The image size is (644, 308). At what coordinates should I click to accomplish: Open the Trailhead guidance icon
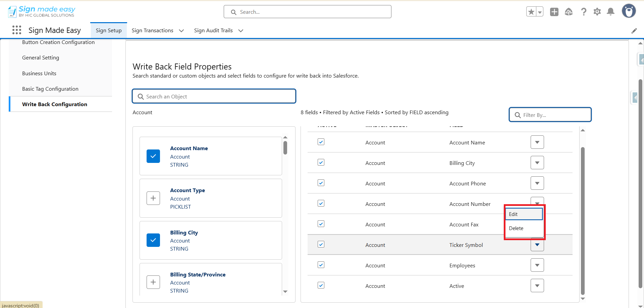tap(569, 12)
